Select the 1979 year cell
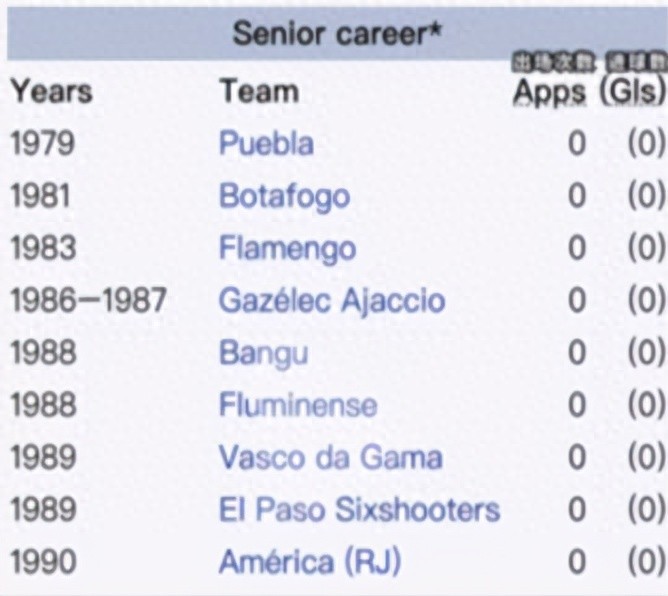The height and width of the screenshot is (596, 668). click(42, 143)
